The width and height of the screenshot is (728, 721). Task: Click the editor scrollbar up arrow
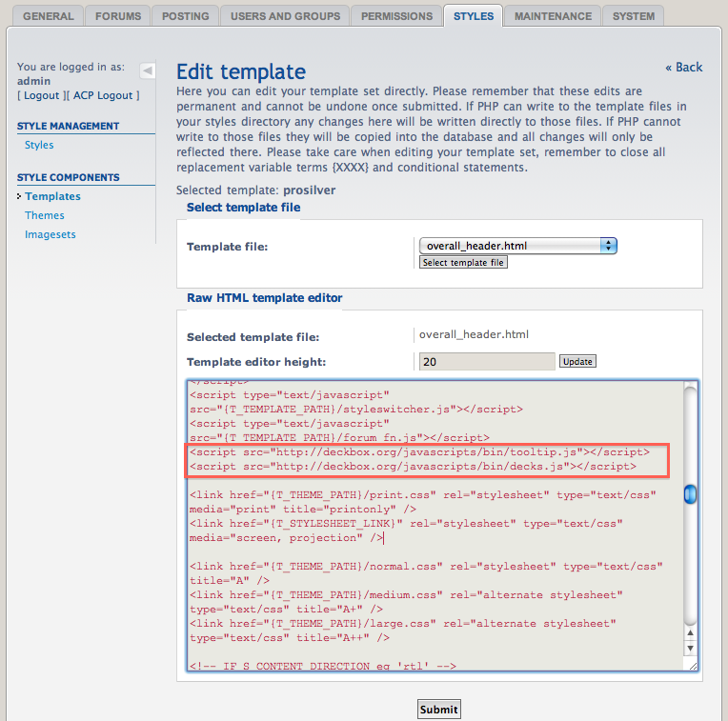pos(691,632)
